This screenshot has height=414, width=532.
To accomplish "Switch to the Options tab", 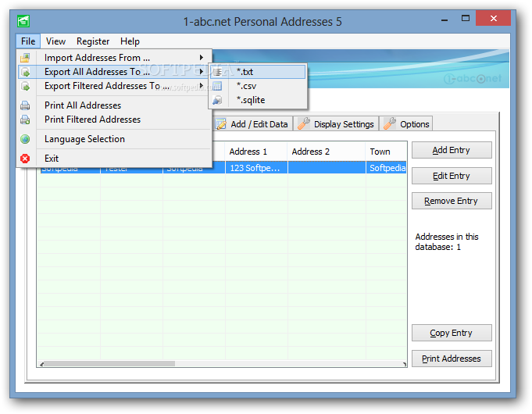I will click(x=405, y=124).
